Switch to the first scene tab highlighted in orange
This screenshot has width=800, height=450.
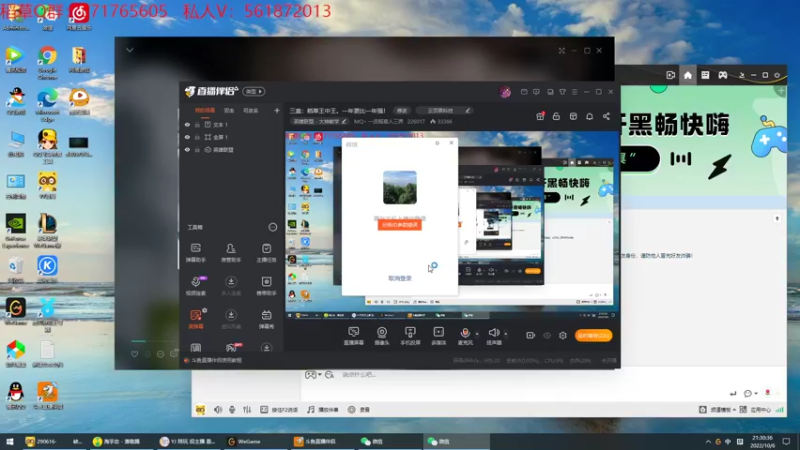[205, 110]
